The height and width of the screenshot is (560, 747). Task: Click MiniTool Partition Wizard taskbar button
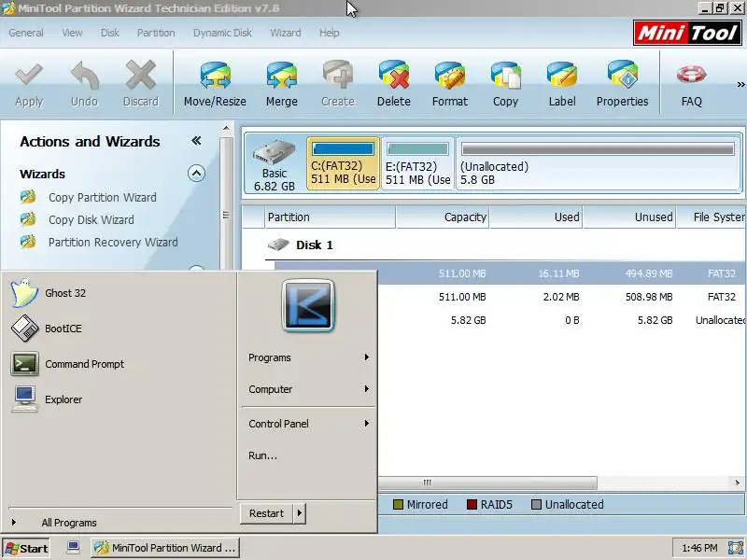coord(165,548)
